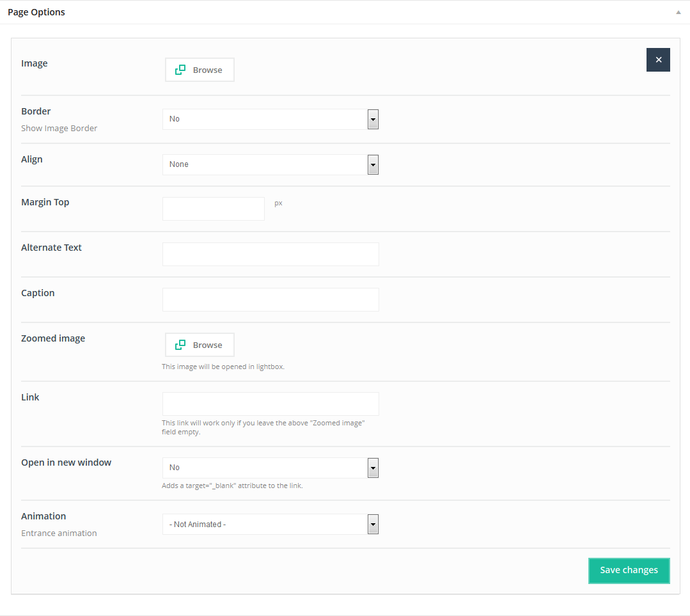Click the green icon on Zoomed image Browse
This screenshot has height=616, width=690.
[x=180, y=345]
